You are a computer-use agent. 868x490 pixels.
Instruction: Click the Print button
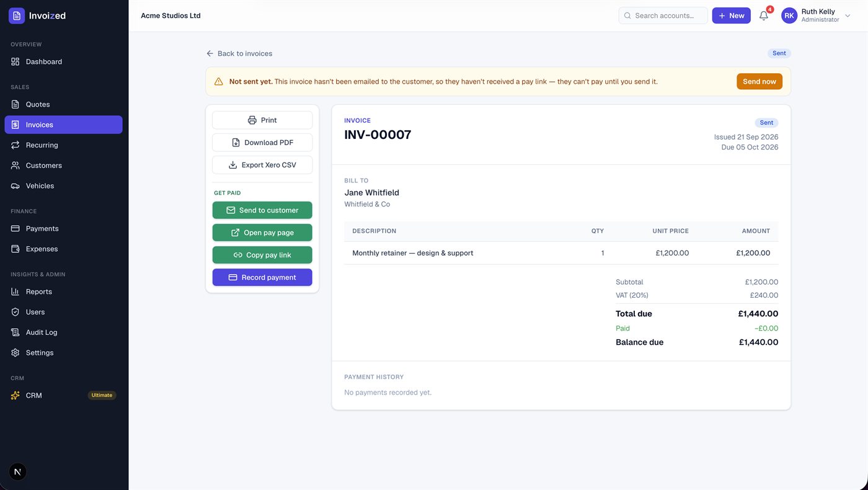[262, 120]
